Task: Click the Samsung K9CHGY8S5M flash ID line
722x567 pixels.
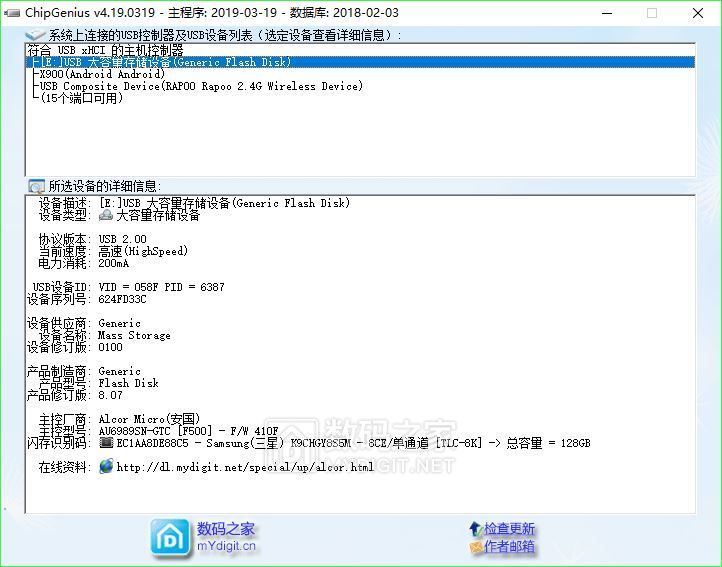Action: pos(353,443)
